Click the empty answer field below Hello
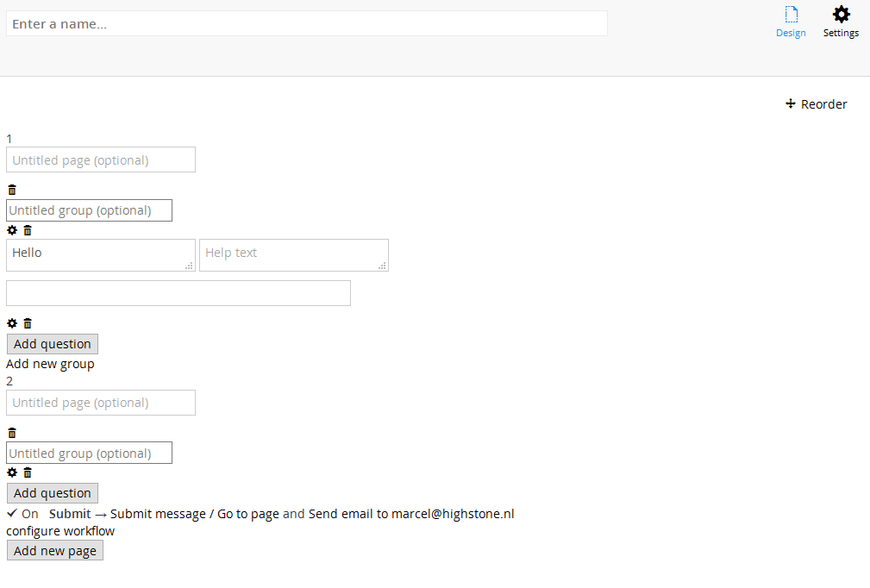This screenshot has height=588, width=870. pyautogui.click(x=178, y=293)
